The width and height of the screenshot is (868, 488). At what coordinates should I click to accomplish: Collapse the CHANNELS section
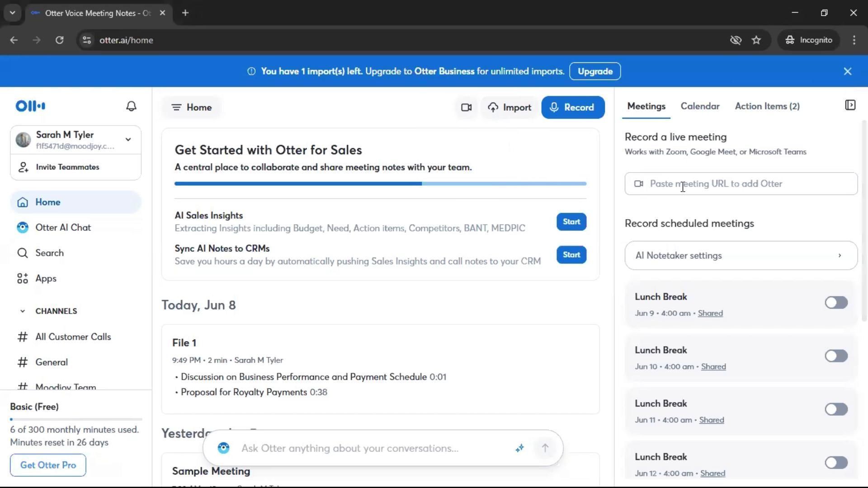[x=23, y=311]
